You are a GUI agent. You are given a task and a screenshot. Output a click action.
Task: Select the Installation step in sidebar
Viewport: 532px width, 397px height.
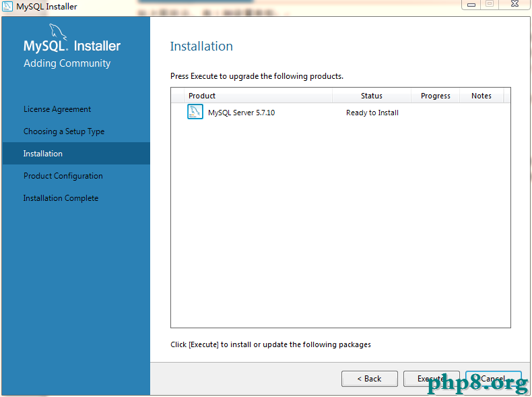(76, 154)
